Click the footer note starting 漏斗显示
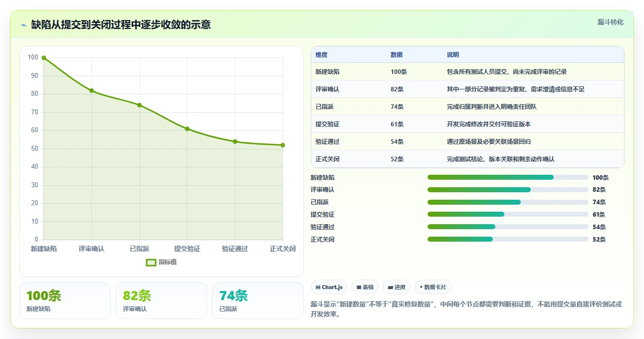644x339 pixels. 466,309
